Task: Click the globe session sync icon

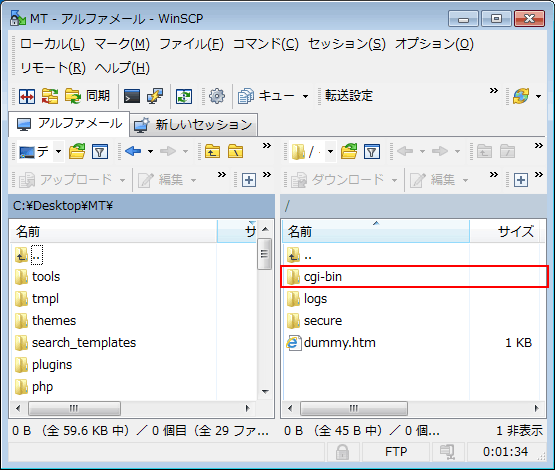Action: coord(521,96)
